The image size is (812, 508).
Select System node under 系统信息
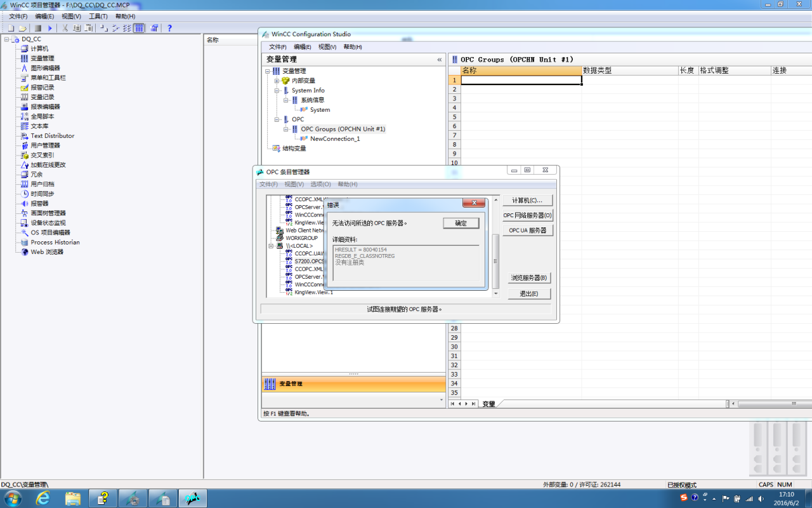(320, 110)
